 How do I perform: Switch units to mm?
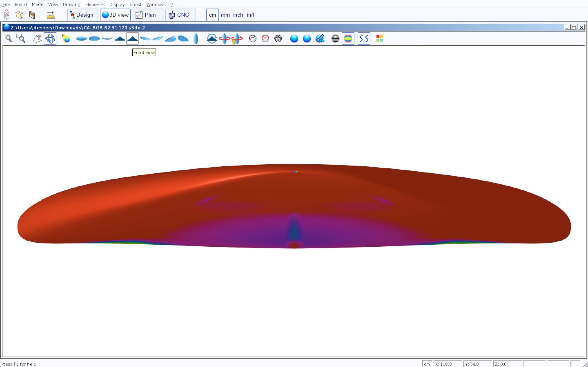click(x=225, y=15)
